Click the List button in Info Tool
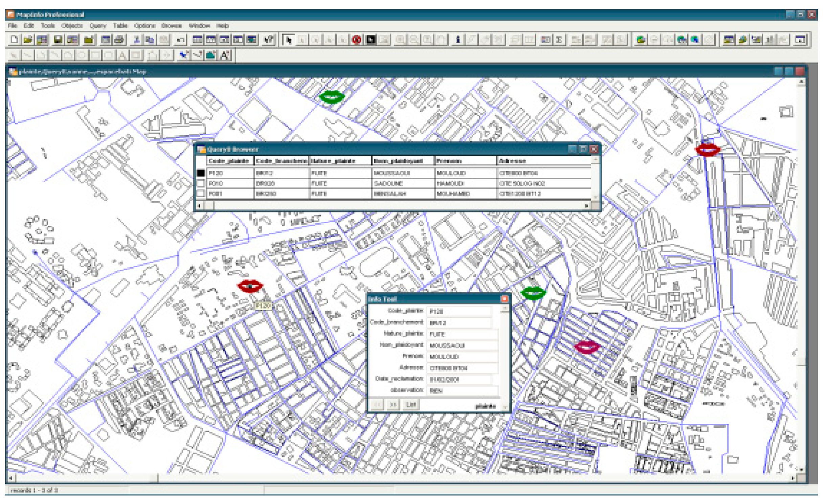This screenshot has height=504, width=829. pyautogui.click(x=410, y=405)
